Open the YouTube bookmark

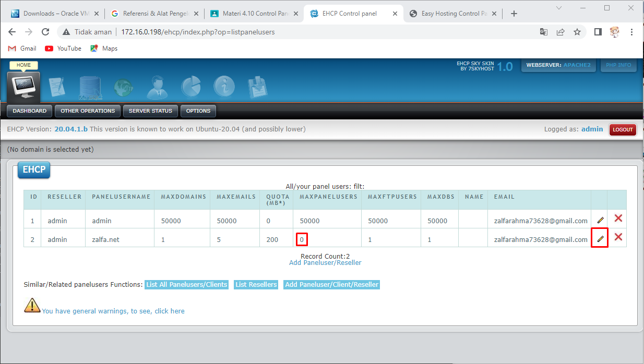pos(63,48)
